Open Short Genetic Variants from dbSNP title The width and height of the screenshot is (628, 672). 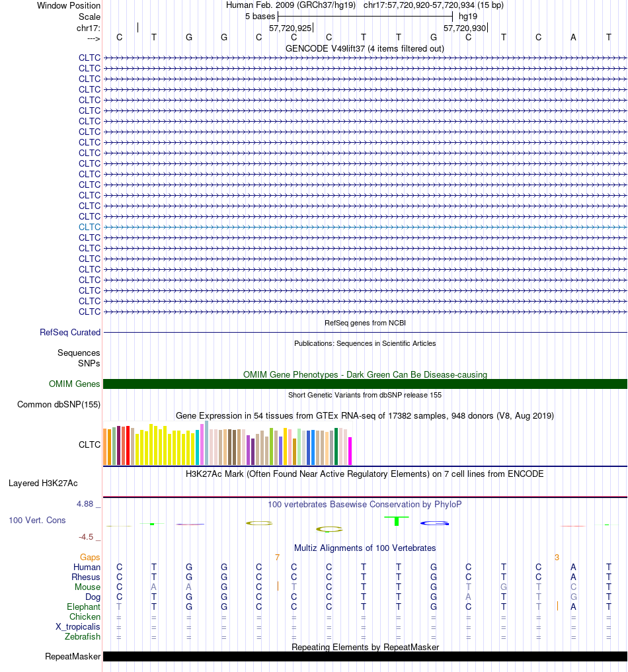tap(365, 395)
